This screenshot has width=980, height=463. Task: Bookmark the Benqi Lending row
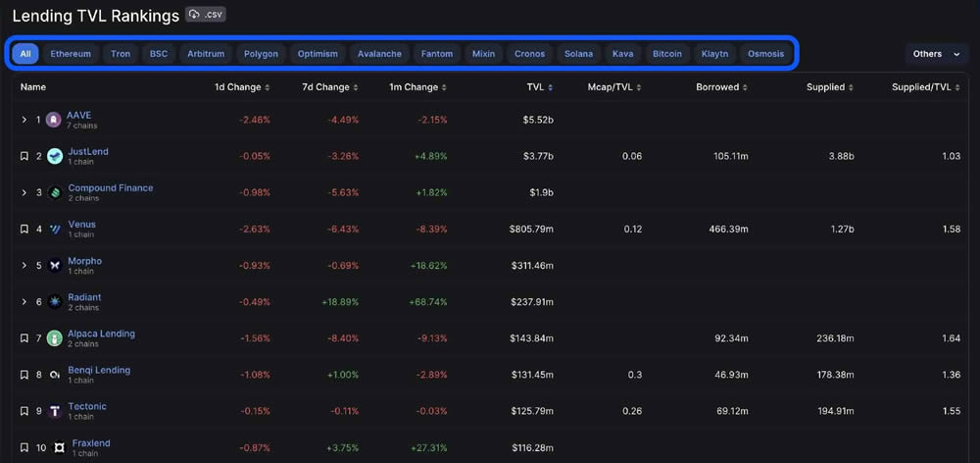[x=24, y=375]
